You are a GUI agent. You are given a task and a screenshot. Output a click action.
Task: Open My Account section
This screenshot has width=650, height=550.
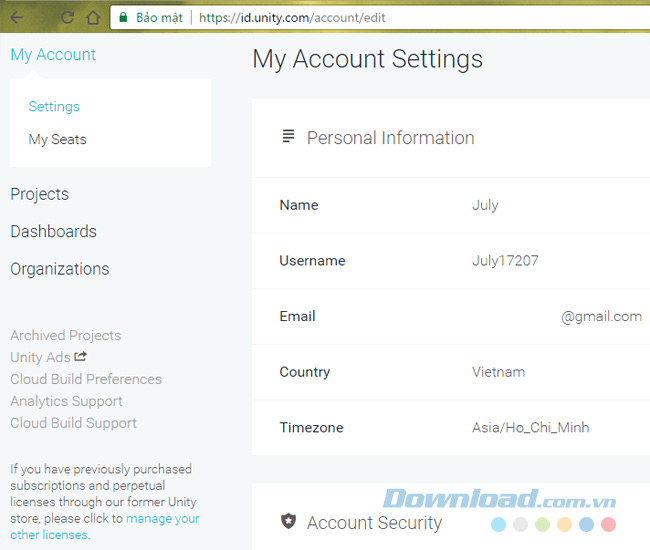pyautogui.click(x=53, y=55)
